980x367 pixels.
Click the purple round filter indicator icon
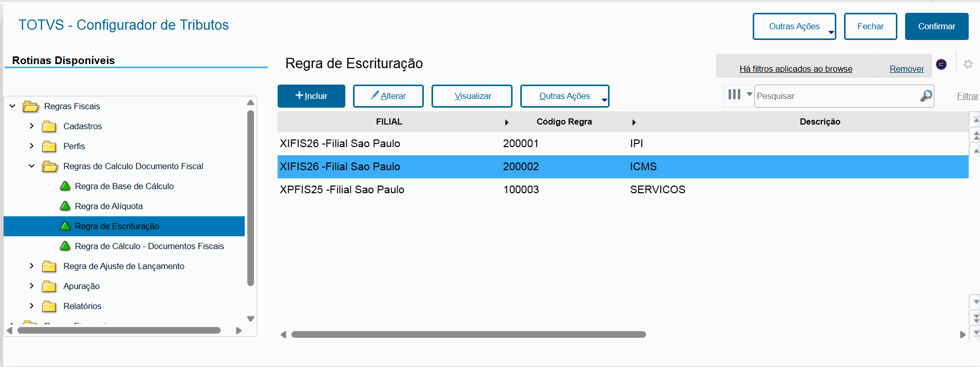tap(941, 64)
